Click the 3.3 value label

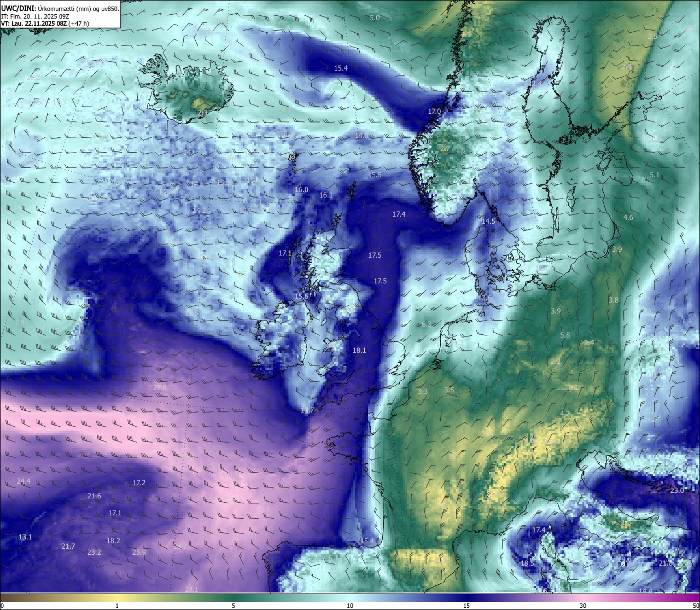(x=423, y=392)
